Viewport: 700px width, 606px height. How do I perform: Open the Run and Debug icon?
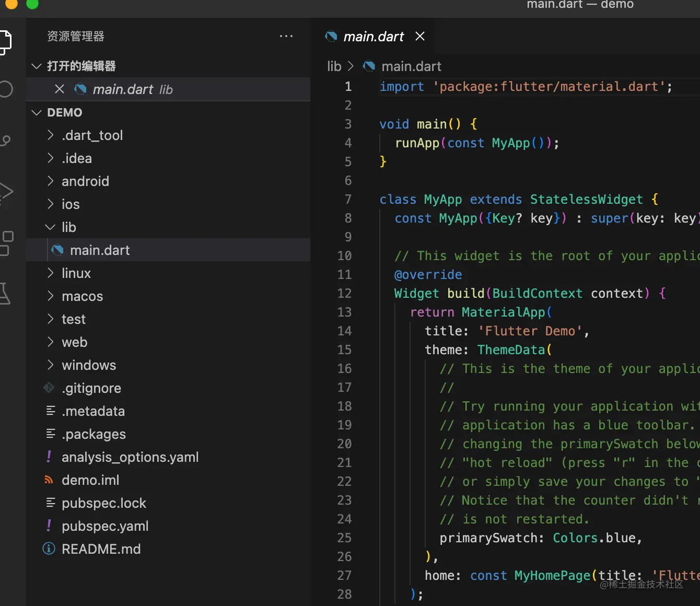[x=5, y=191]
